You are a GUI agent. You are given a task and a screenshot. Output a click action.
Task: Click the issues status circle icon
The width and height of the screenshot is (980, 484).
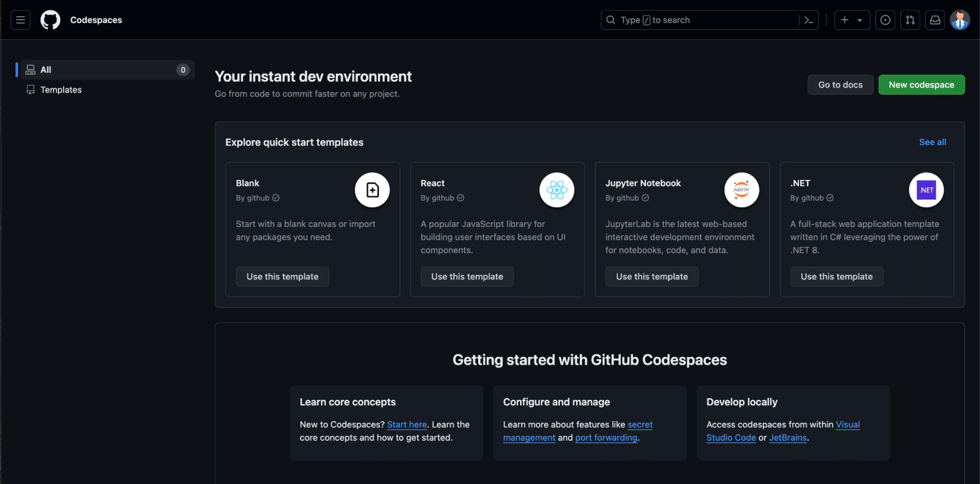pyautogui.click(x=885, y=20)
